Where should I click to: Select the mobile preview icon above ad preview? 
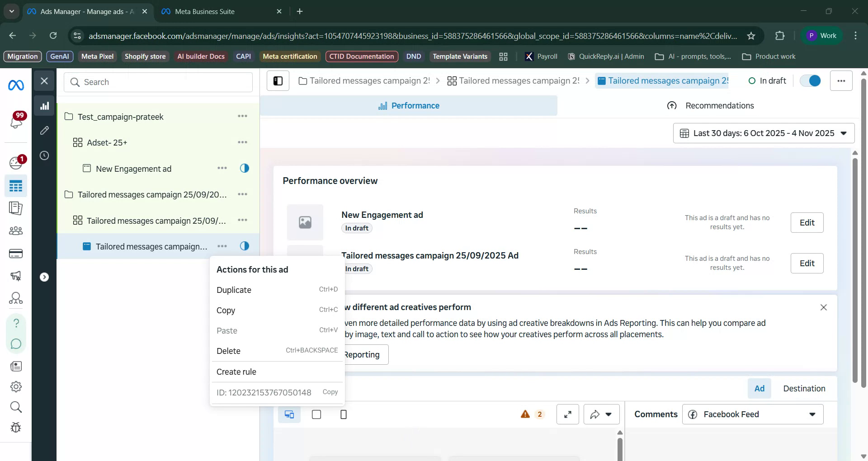point(344,414)
